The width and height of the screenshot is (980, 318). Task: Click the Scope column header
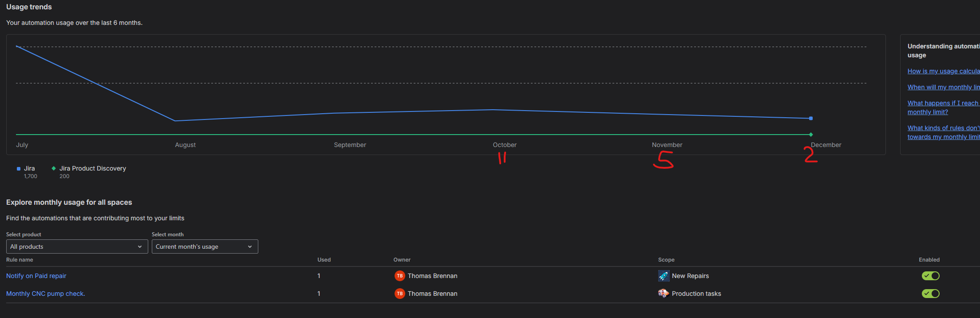pyautogui.click(x=666, y=260)
